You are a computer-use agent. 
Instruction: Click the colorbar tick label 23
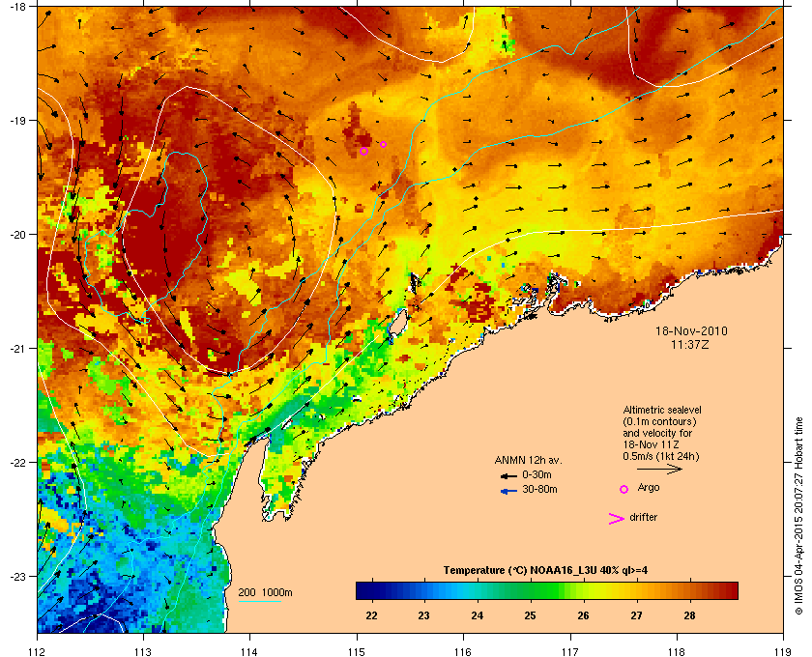tap(424, 615)
